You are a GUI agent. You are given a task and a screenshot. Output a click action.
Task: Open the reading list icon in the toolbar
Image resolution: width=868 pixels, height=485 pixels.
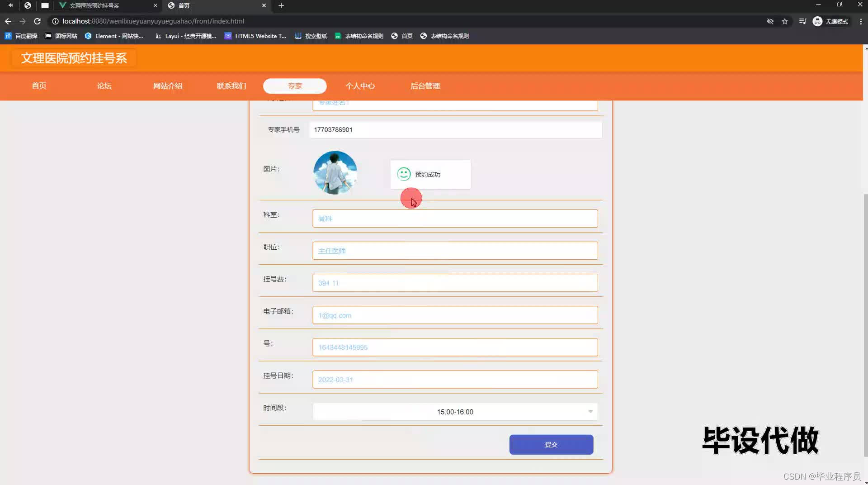(802, 21)
